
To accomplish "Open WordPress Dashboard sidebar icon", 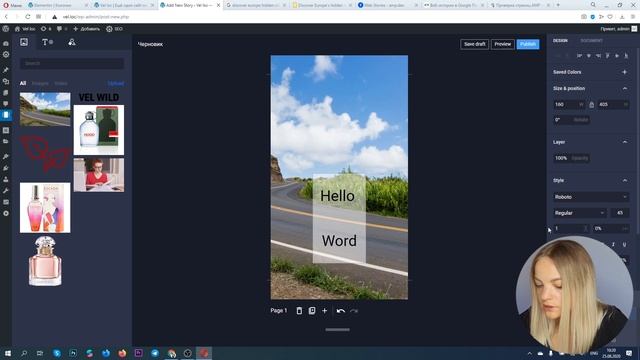I will tap(6, 43).
